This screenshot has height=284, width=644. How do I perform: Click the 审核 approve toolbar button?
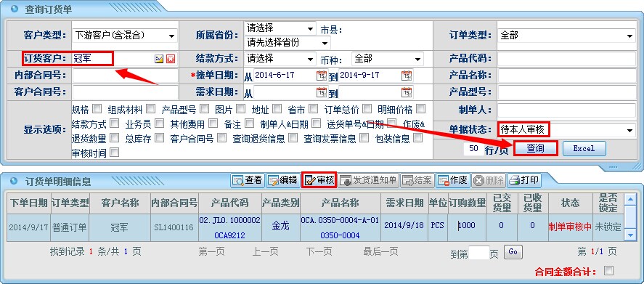pos(319,180)
